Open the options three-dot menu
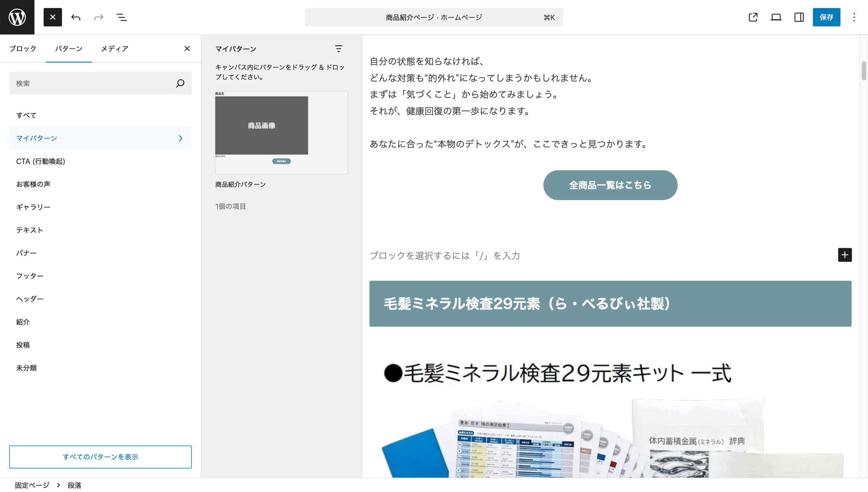Viewport: 868px width, 492px height. click(854, 17)
